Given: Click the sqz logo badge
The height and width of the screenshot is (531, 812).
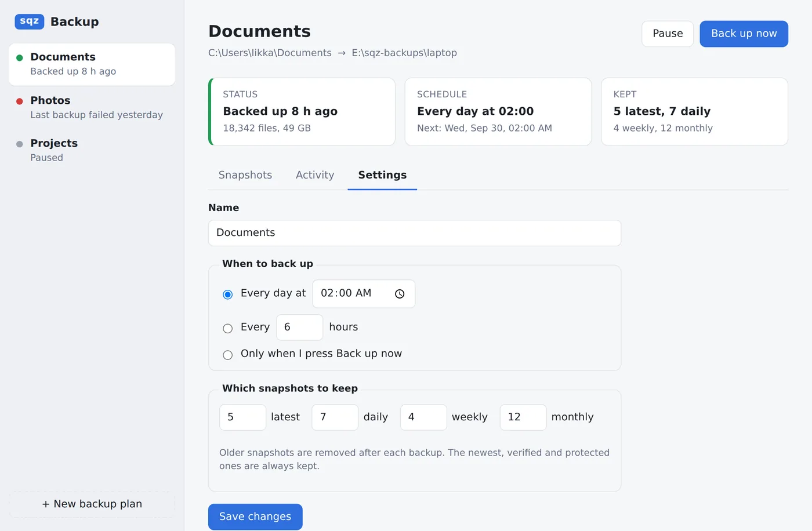Looking at the screenshot, I should point(30,21).
